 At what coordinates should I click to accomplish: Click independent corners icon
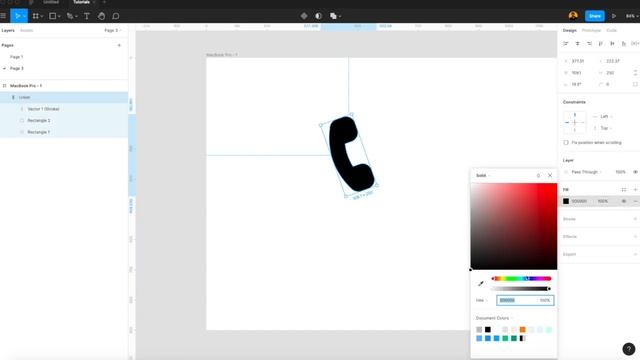636,84
